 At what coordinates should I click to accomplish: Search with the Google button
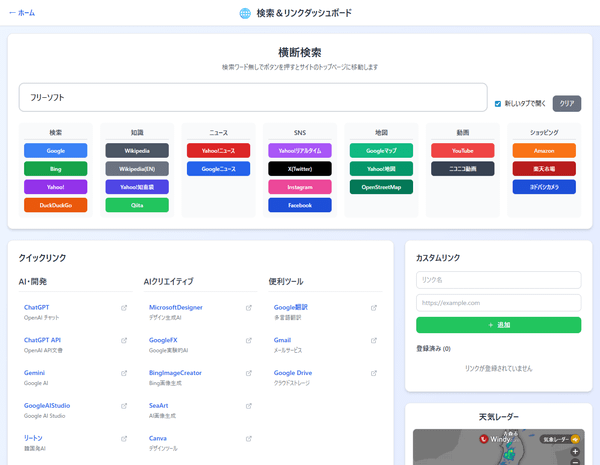tap(56, 150)
